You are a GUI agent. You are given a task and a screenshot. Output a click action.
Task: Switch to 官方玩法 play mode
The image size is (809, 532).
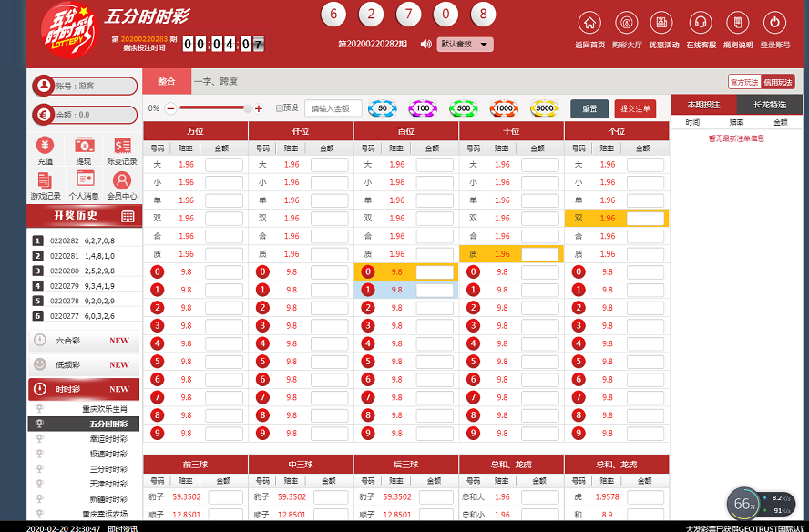pos(744,82)
